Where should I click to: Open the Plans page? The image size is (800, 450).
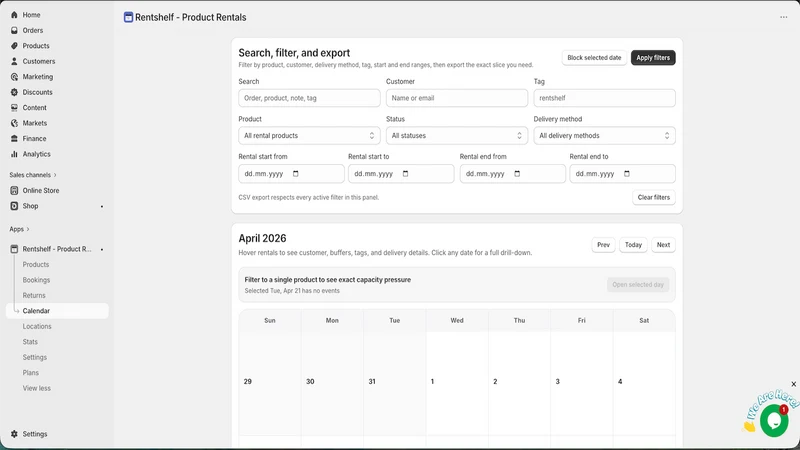click(x=31, y=373)
